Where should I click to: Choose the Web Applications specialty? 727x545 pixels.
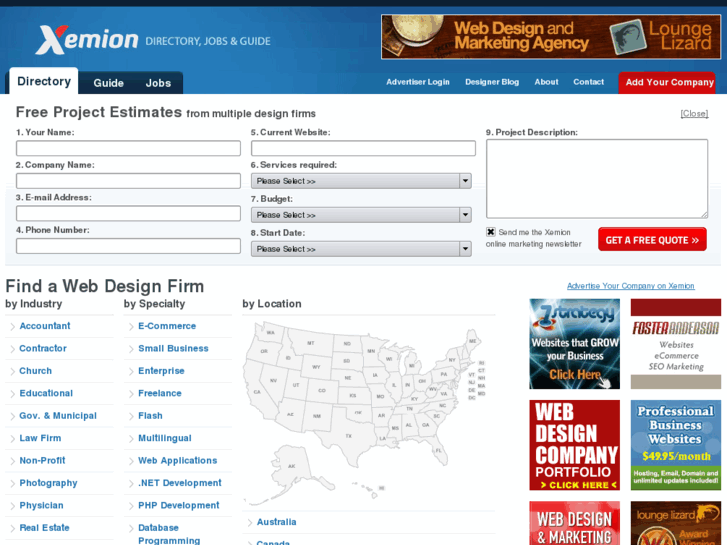(178, 461)
